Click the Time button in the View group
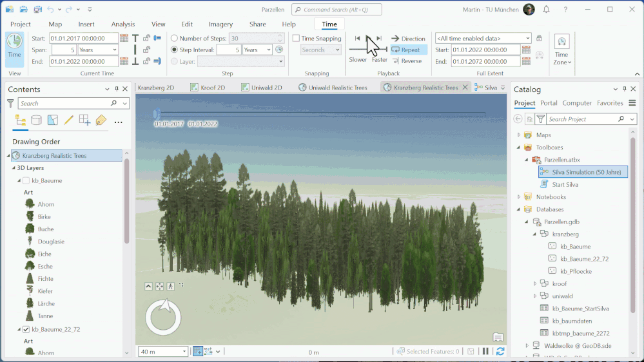 tap(14, 48)
